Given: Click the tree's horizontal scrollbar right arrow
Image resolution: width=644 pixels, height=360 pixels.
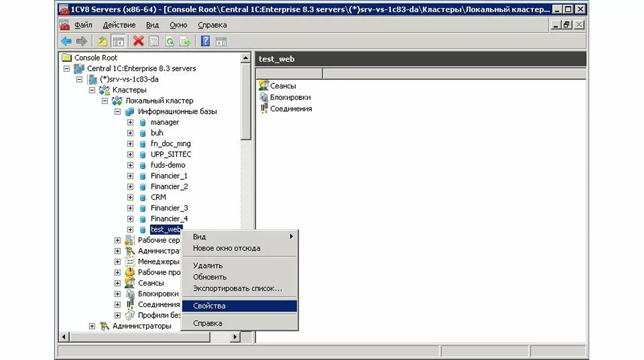Looking at the screenshot, I should click(x=235, y=337).
